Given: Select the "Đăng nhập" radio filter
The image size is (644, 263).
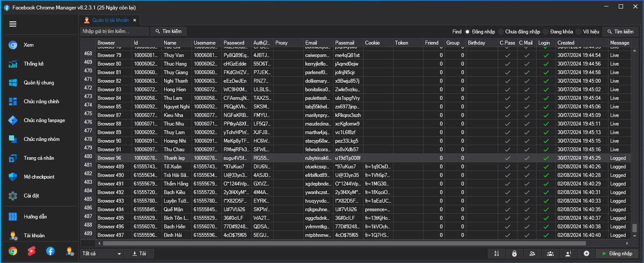Looking at the screenshot, I should (x=467, y=32).
